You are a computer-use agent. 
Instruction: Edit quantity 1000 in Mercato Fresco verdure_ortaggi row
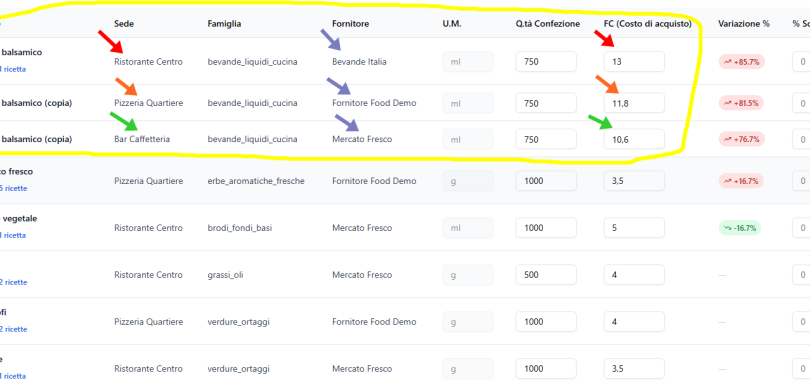[x=546, y=368]
